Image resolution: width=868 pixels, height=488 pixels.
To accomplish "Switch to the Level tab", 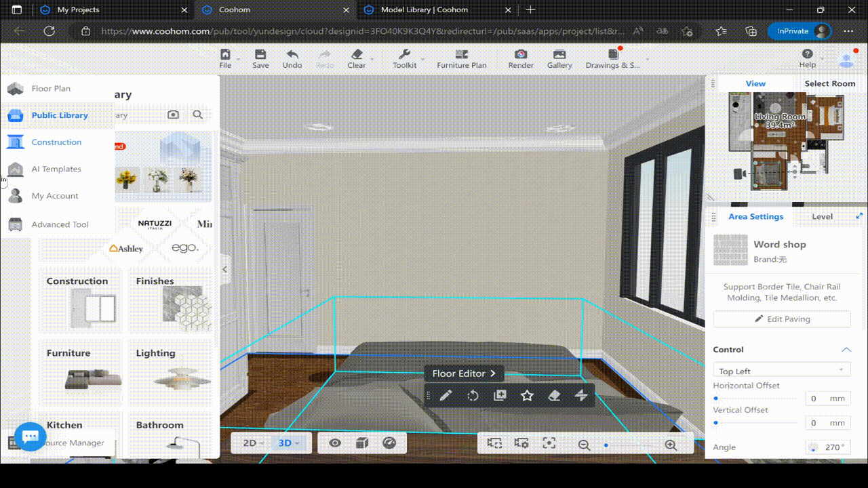I will pos(822,217).
